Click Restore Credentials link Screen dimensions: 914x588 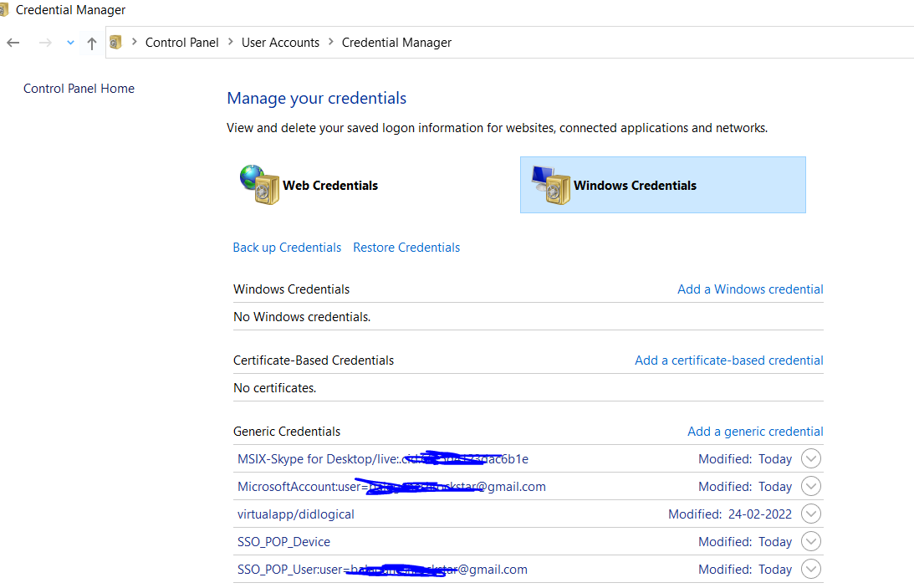point(406,248)
